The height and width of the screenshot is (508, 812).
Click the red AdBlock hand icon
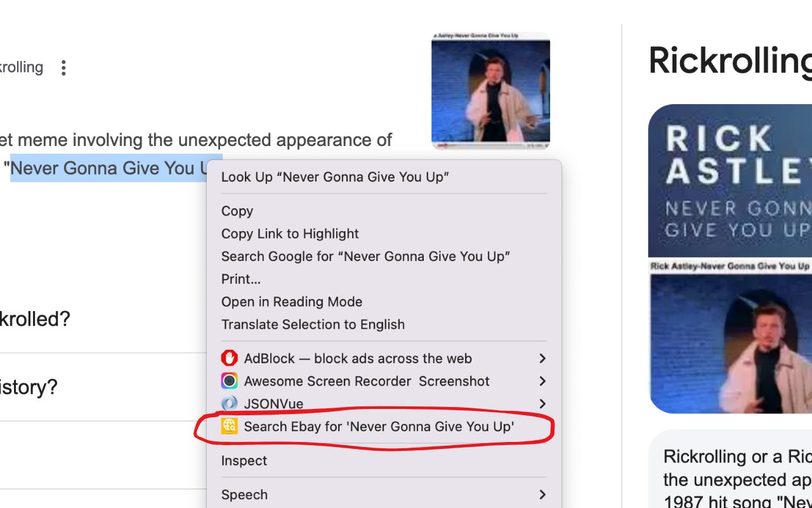point(229,358)
